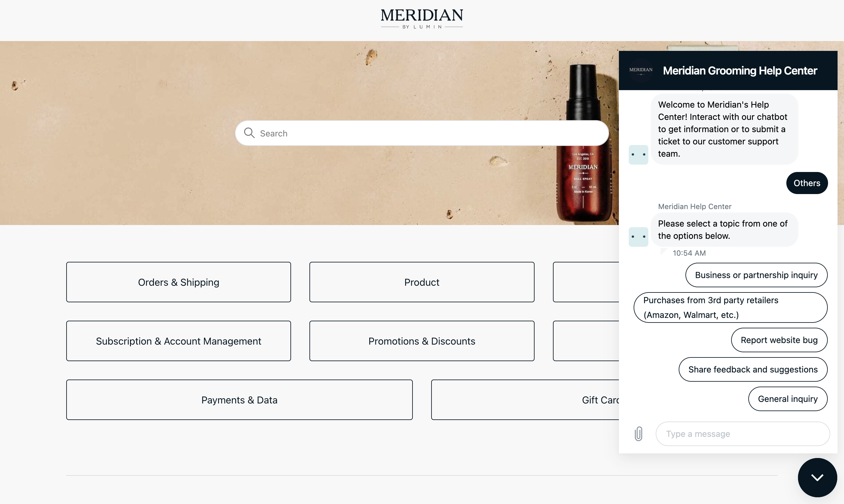Image resolution: width=844 pixels, height=504 pixels.
Task: Click the 'Type a message' chat input
Action: (742, 434)
